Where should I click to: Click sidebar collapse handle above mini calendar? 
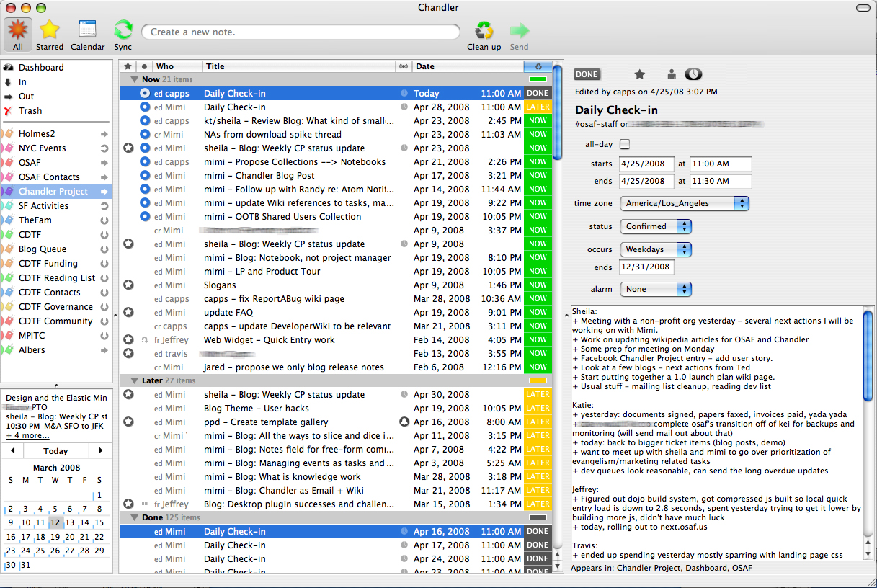(x=56, y=386)
